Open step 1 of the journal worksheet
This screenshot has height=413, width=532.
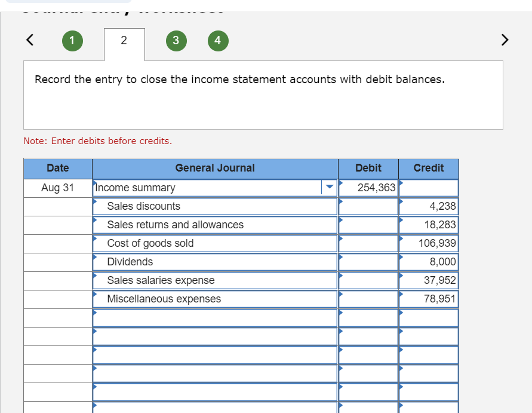tap(72, 41)
